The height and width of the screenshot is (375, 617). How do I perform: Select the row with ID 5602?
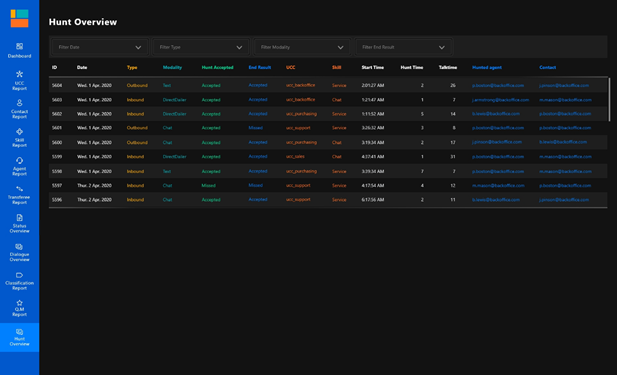click(328, 114)
